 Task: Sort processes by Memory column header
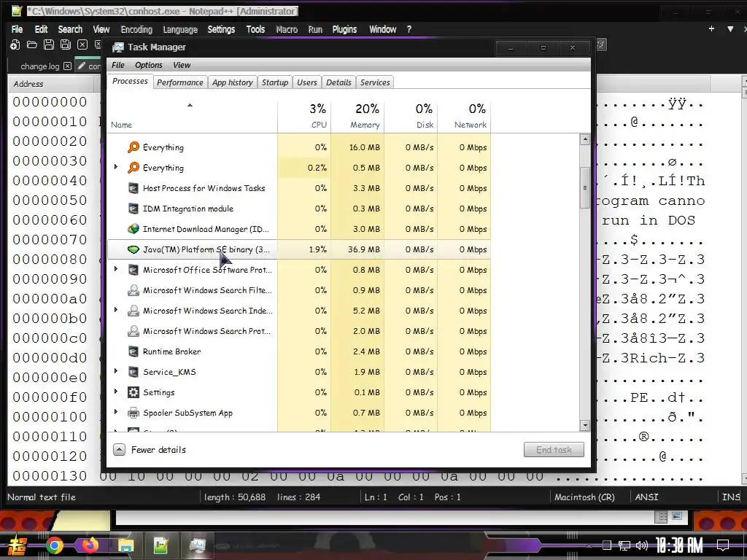tap(357, 117)
